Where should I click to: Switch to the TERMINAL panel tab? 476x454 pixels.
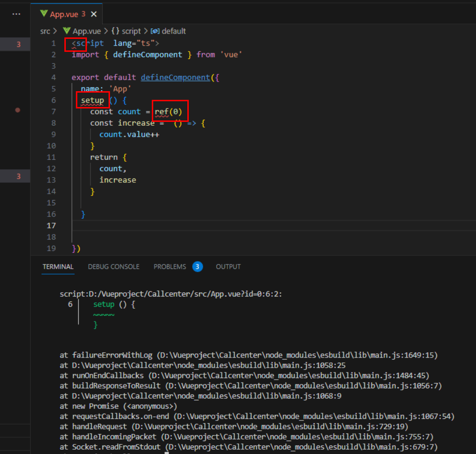tap(58, 266)
